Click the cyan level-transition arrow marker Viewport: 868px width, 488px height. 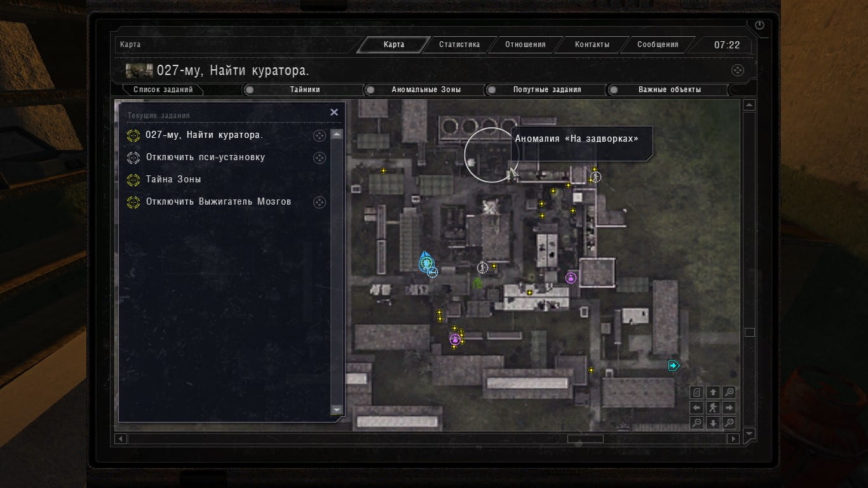pyautogui.click(x=674, y=365)
